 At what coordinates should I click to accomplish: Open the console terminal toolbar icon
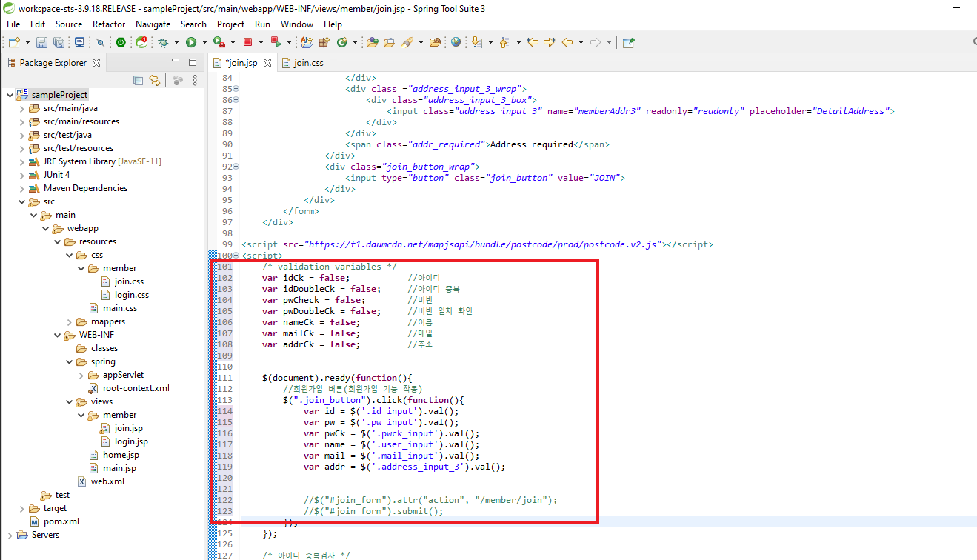click(x=79, y=42)
